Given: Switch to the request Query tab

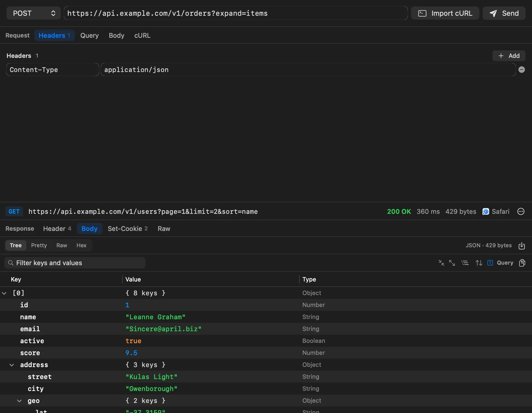Looking at the screenshot, I should [x=90, y=36].
